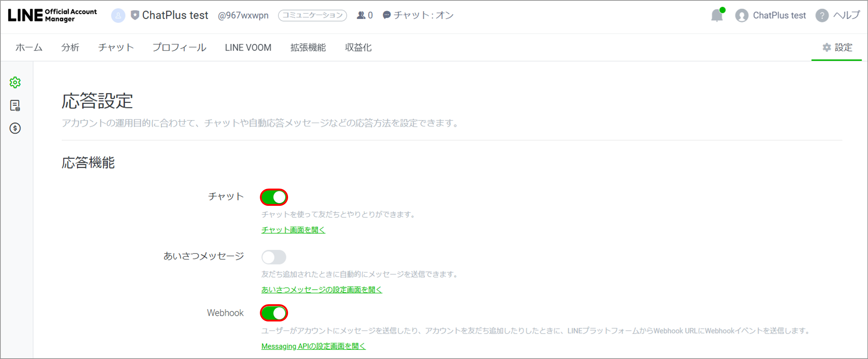Click the チャット画面を開く link
Viewport: 868px width, 359px height.
[293, 230]
